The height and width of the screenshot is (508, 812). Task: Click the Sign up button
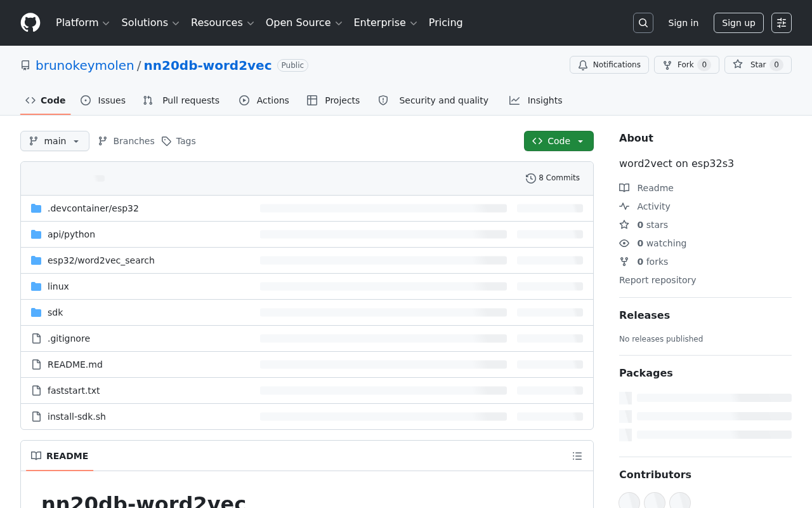738,23
